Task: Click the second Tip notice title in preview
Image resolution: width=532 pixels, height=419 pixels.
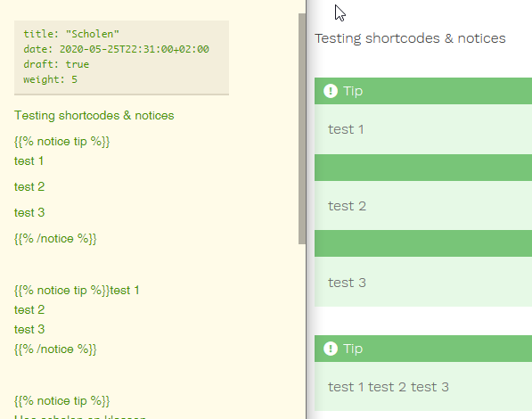Action: 353,349
